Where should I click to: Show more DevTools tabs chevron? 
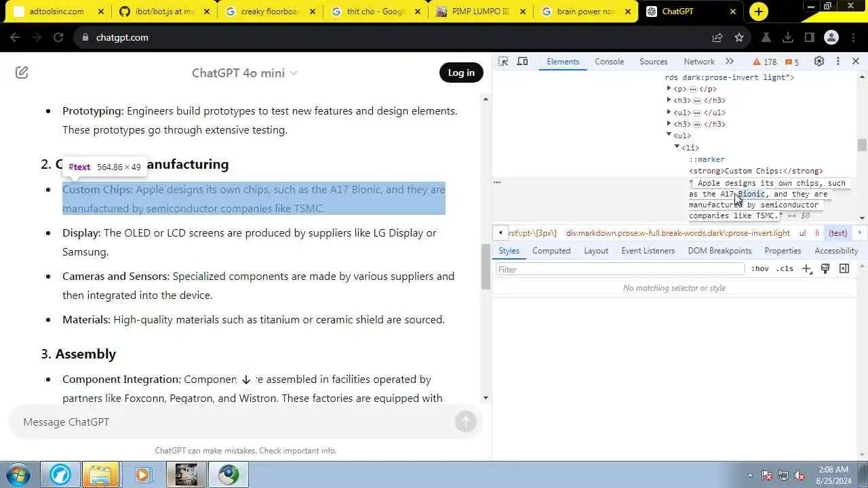(x=730, y=61)
